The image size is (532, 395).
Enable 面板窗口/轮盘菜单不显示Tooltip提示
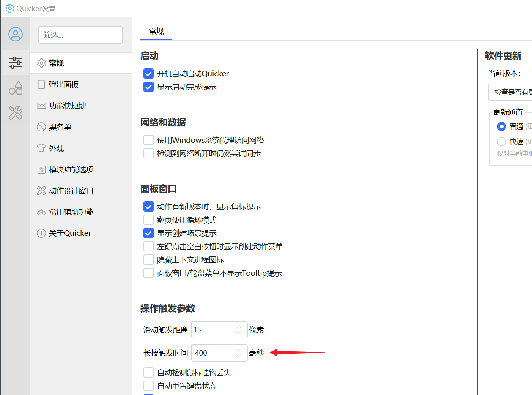pyautogui.click(x=149, y=273)
